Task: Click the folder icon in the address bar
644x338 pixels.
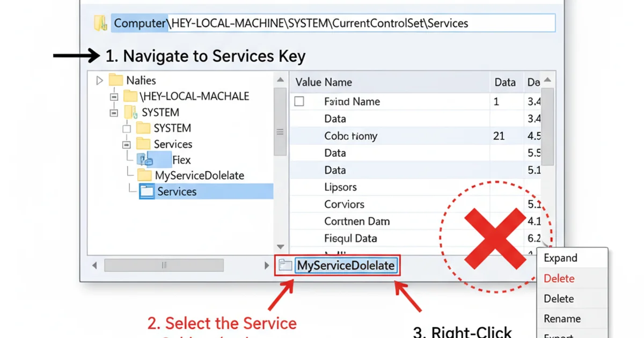Action: 100,23
